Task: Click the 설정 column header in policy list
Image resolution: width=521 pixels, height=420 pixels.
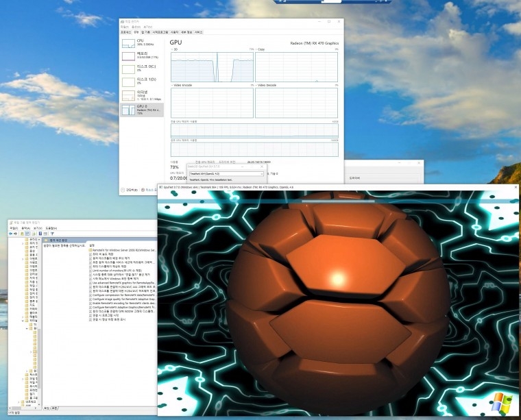Action: click(x=92, y=246)
